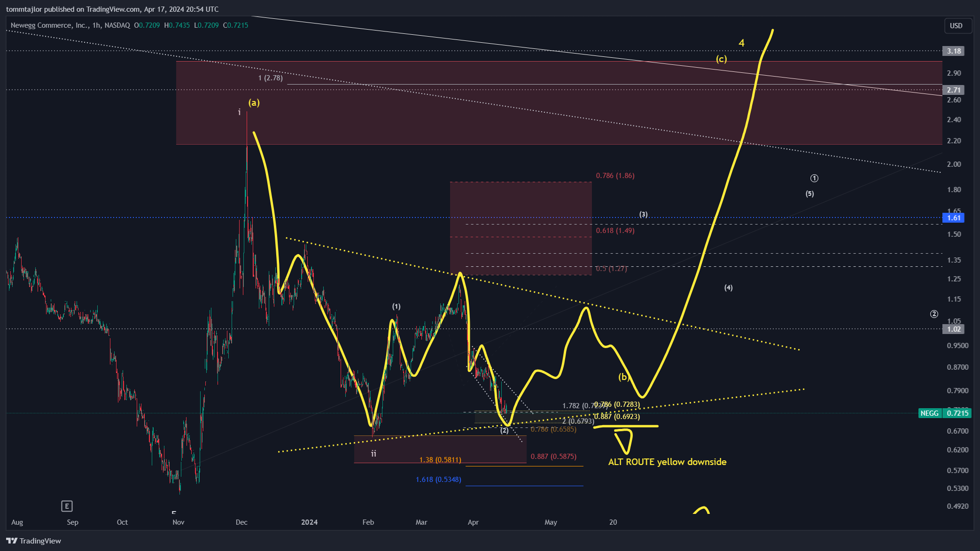This screenshot has height=551, width=980.
Task: Click the 2.00 price axis value
Action: pos(954,164)
